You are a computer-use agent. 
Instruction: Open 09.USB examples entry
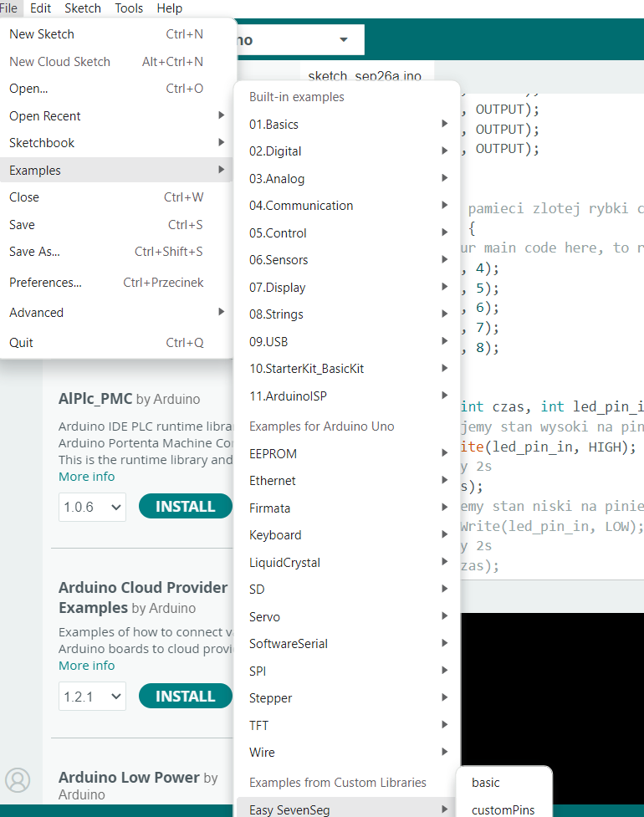coord(348,342)
